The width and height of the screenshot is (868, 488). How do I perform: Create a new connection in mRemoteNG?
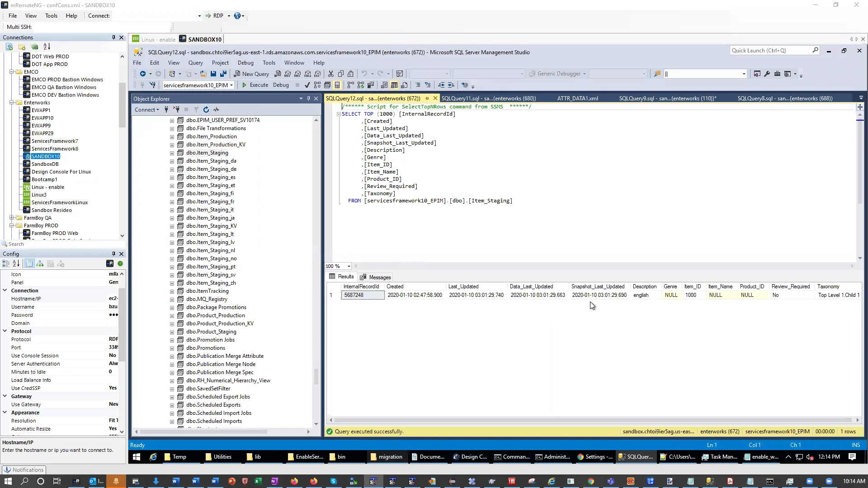click(9, 47)
